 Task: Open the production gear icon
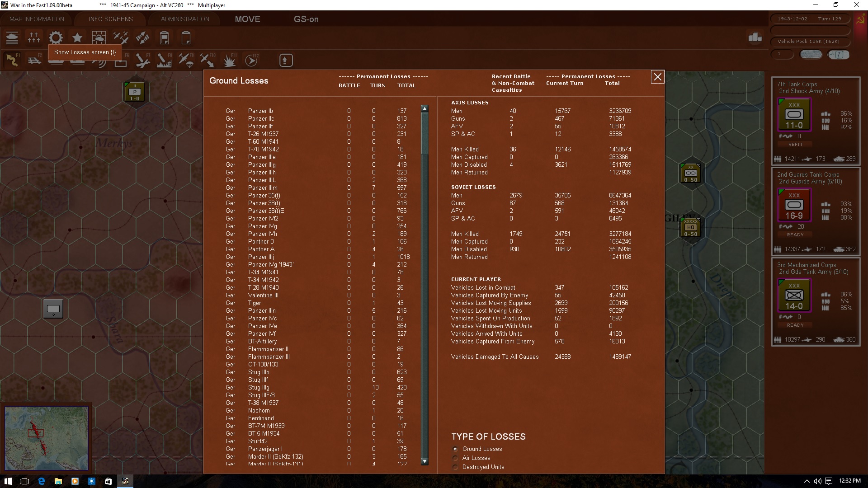pyautogui.click(x=56, y=38)
